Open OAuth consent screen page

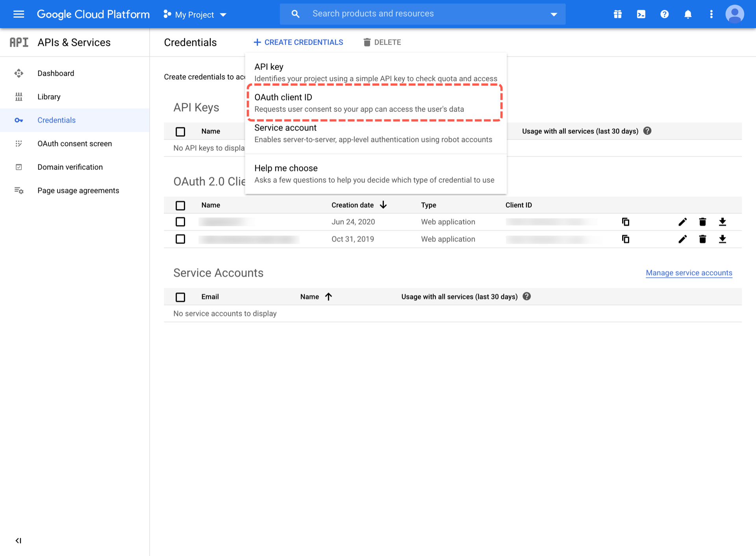pos(75,143)
